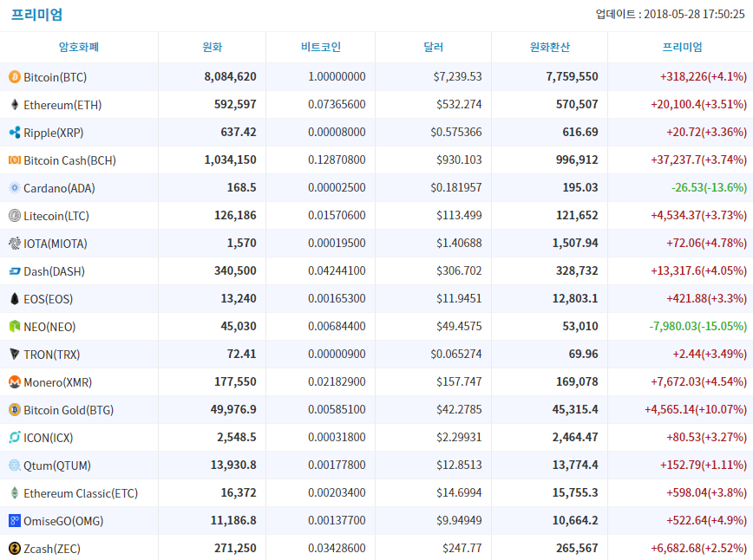Click the 달러 column header

pyautogui.click(x=433, y=47)
